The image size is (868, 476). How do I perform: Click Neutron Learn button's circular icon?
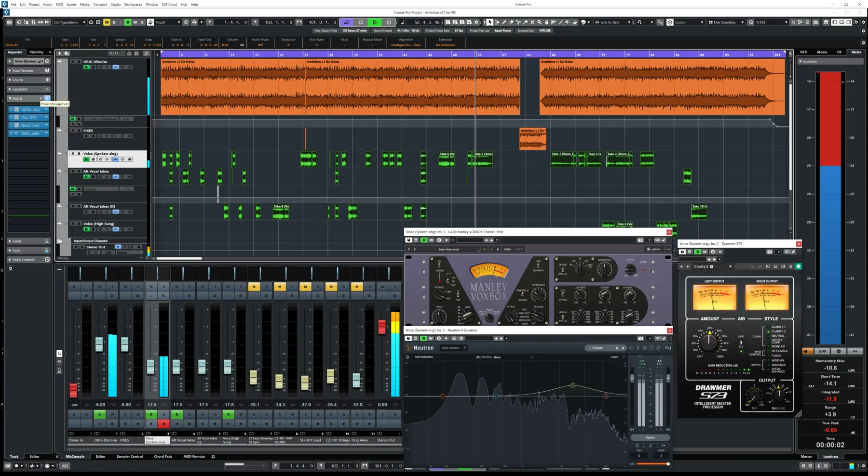[x=624, y=357]
